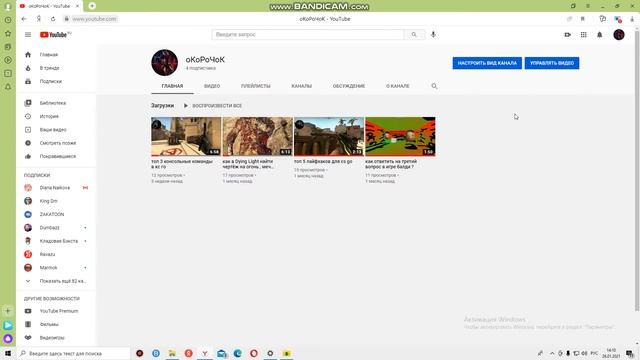Open subscription channel Diana Naikova

coord(56,188)
